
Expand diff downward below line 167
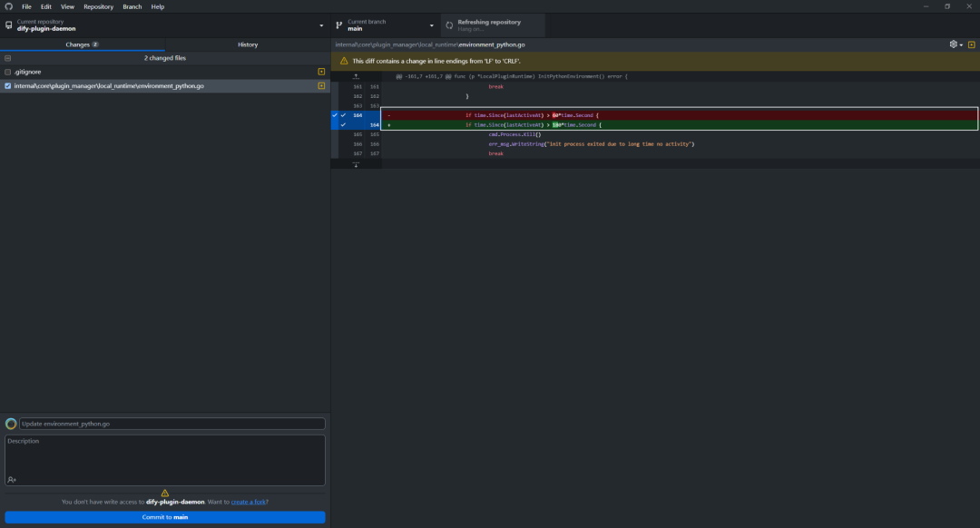click(x=357, y=164)
